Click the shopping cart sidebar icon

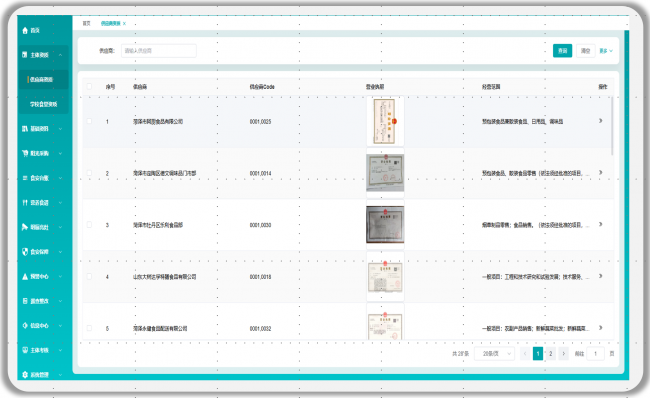point(25,153)
